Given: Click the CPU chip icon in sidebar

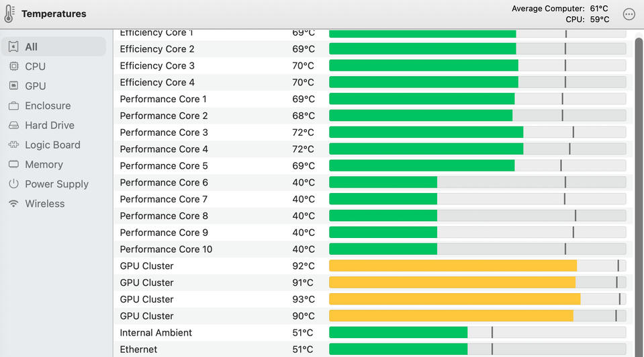Looking at the screenshot, I should point(13,66).
